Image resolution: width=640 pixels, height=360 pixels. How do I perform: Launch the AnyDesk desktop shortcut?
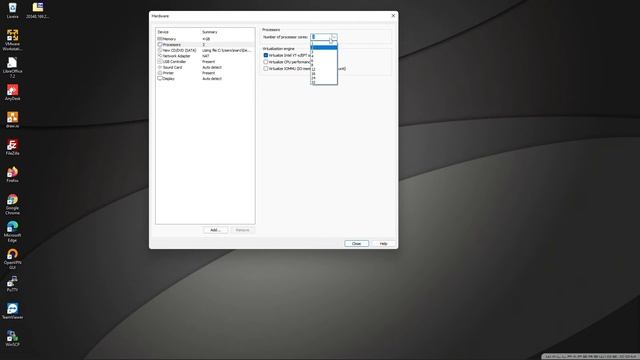(12, 92)
